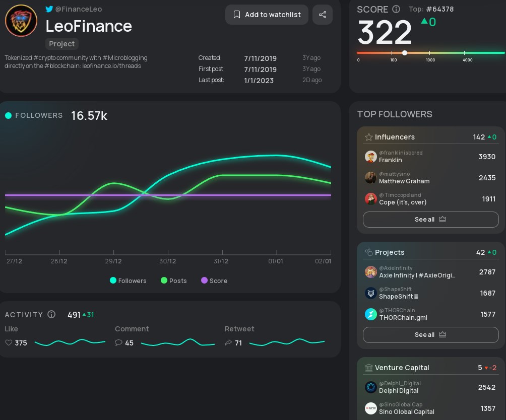Click Franklin's score 3930
The image size is (506, 420).
[x=487, y=157]
